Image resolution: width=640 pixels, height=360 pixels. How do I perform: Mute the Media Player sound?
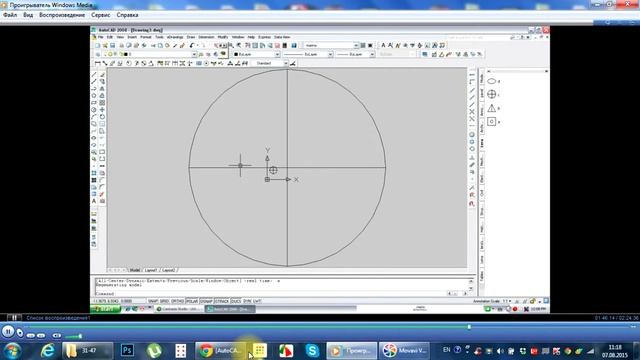pyautogui.click(x=57, y=336)
